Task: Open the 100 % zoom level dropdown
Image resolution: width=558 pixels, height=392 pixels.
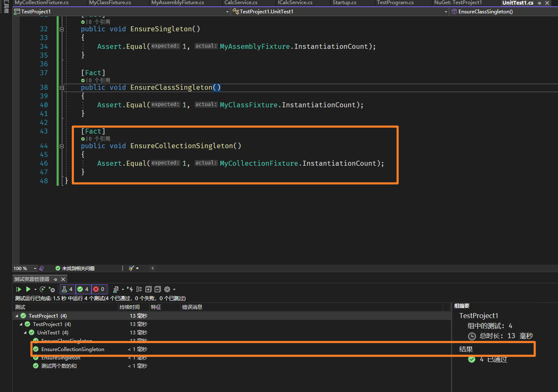Action: click(x=35, y=268)
